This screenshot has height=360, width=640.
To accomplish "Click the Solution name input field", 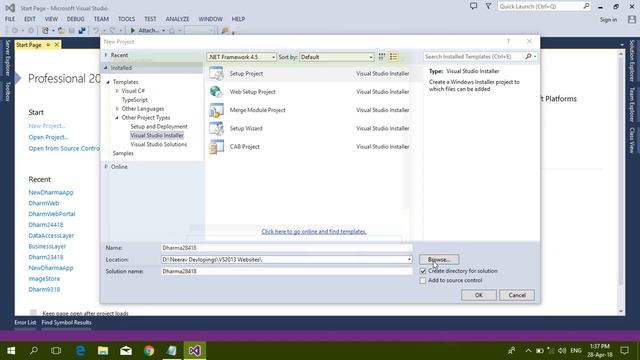I will coord(287,271).
